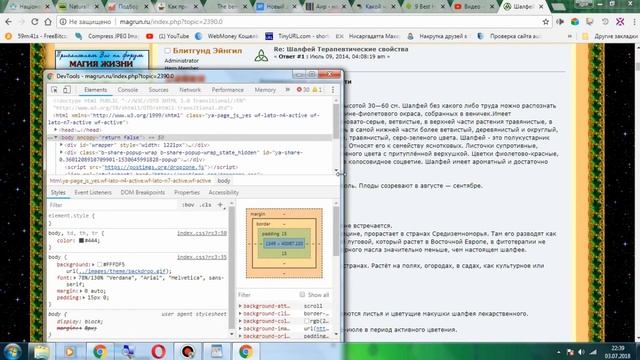Expand the div id wrapper node
Viewport: 640px width, 360px height.
pyautogui.click(x=61, y=145)
